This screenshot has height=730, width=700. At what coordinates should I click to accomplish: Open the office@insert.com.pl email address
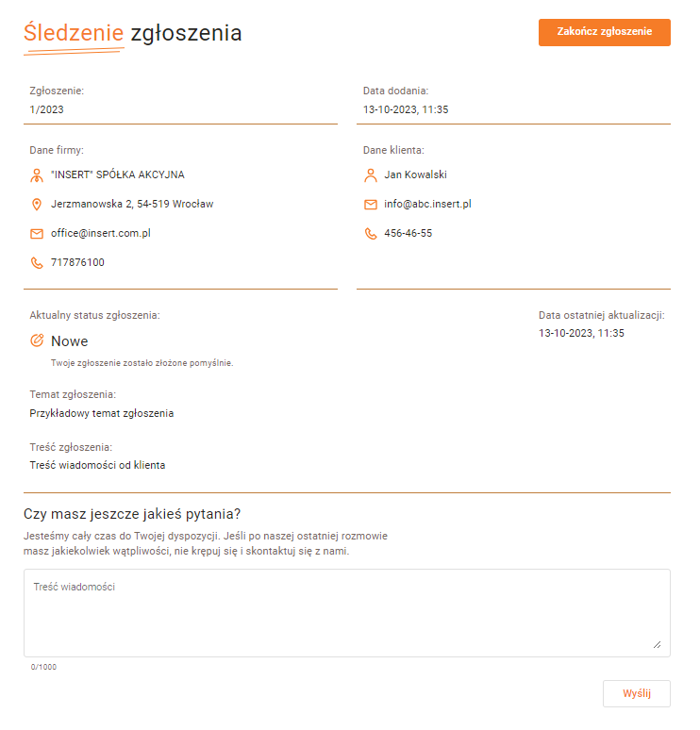click(101, 233)
